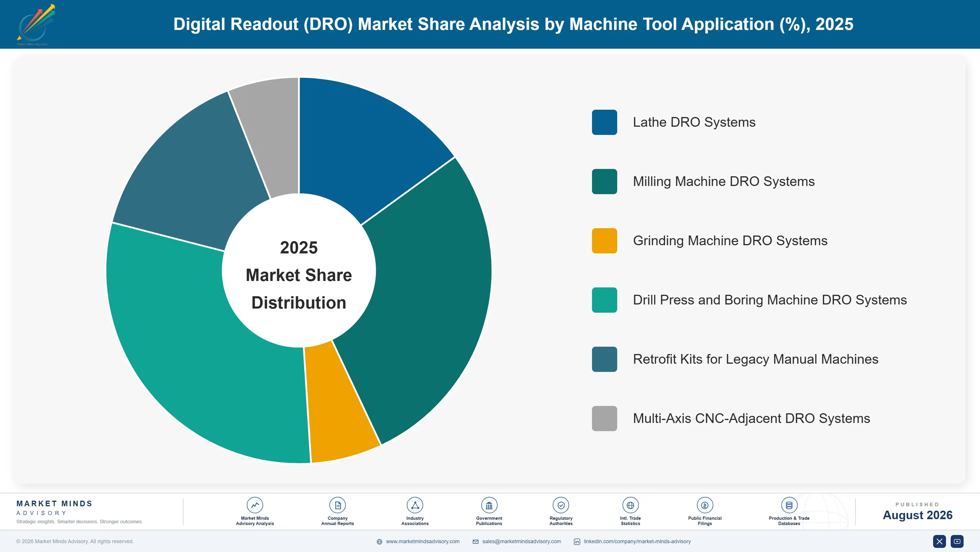This screenshot has width=980, height=552.
Task: Click the copyright notice in footer
Action: click(75, 541)
